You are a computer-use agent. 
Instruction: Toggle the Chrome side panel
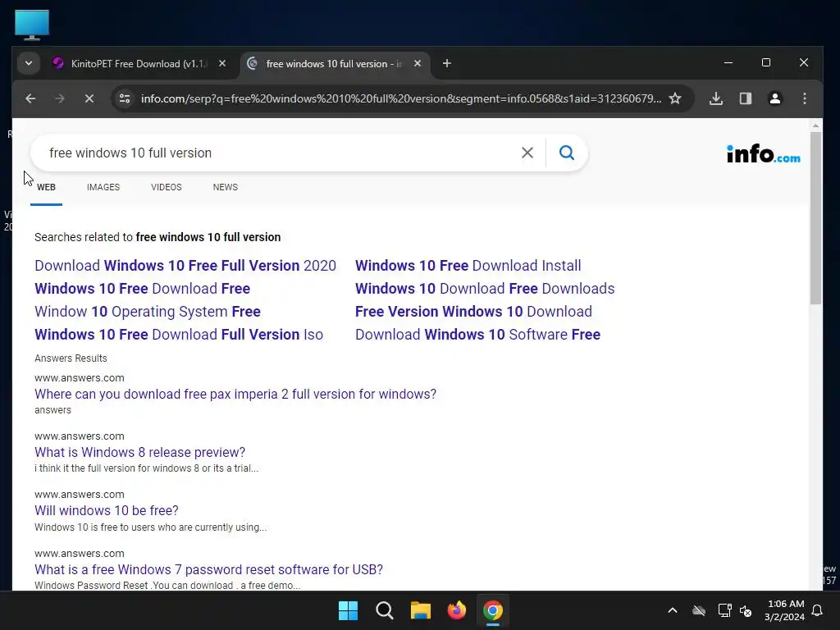coord(745,98)
